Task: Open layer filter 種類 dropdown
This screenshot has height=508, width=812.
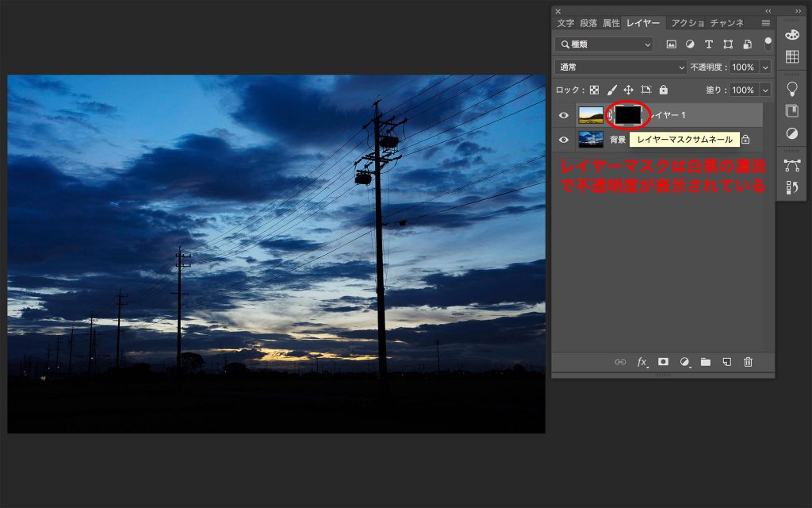Action: point(603,44)
